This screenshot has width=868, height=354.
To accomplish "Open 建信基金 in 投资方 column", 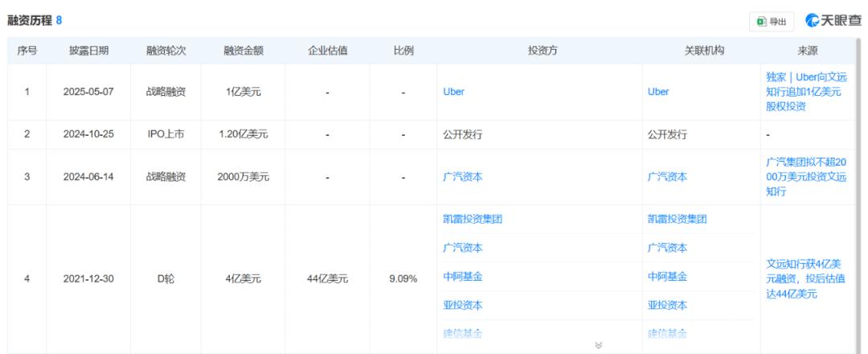I will [x=463, y=334].
